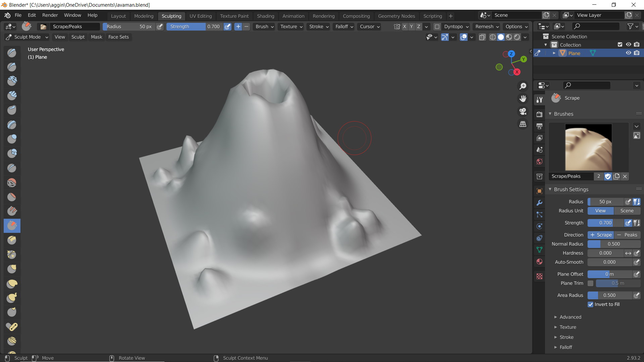The width and height of the screenshot is (644, 362).
Task: Click the viewport zoom magnifier icon
Action: (x=523, y=86)
